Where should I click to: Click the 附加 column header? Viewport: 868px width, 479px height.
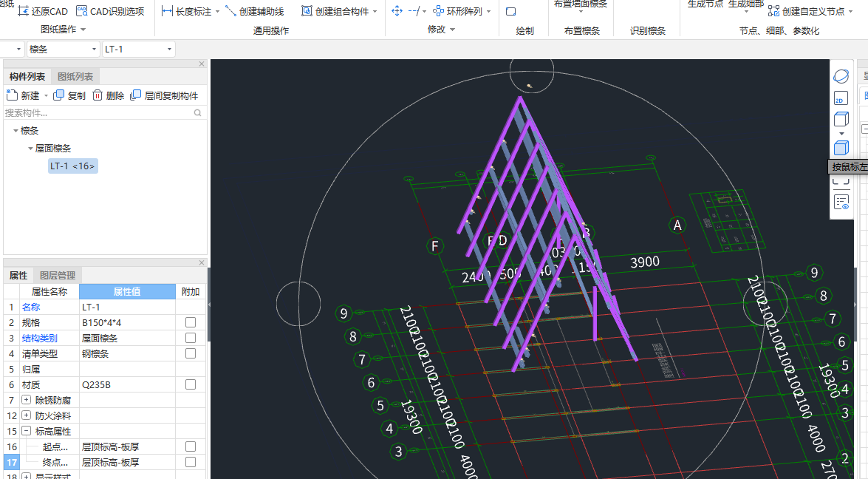(x=191, y=291)
